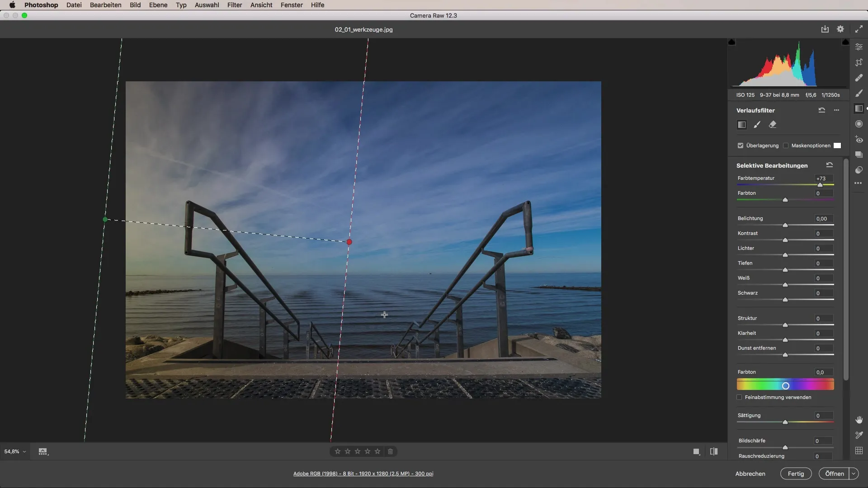Toggle the filmstrip icon beside zoom level
868x488 pixels.
[43, 451]
